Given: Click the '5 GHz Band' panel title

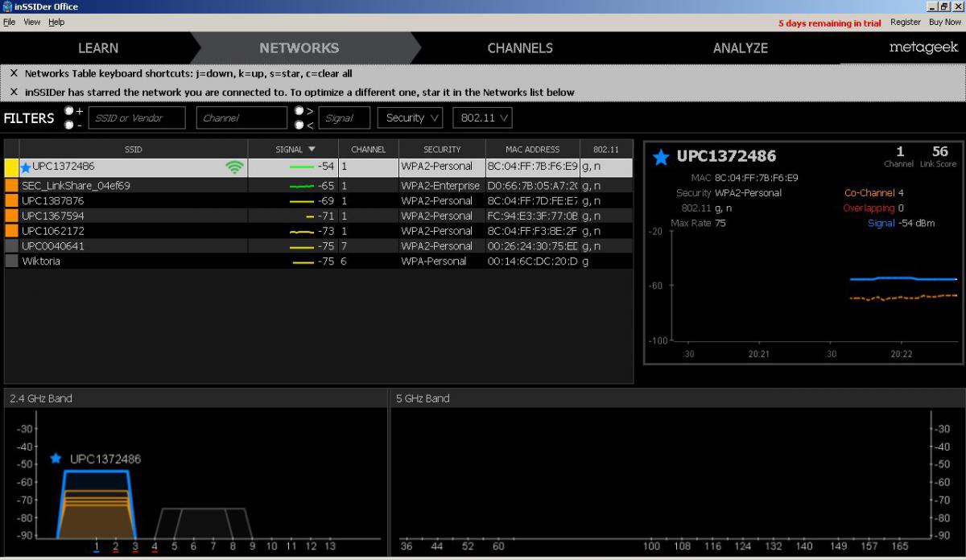Looking at the screenshot, I should (x=423, y=398).
